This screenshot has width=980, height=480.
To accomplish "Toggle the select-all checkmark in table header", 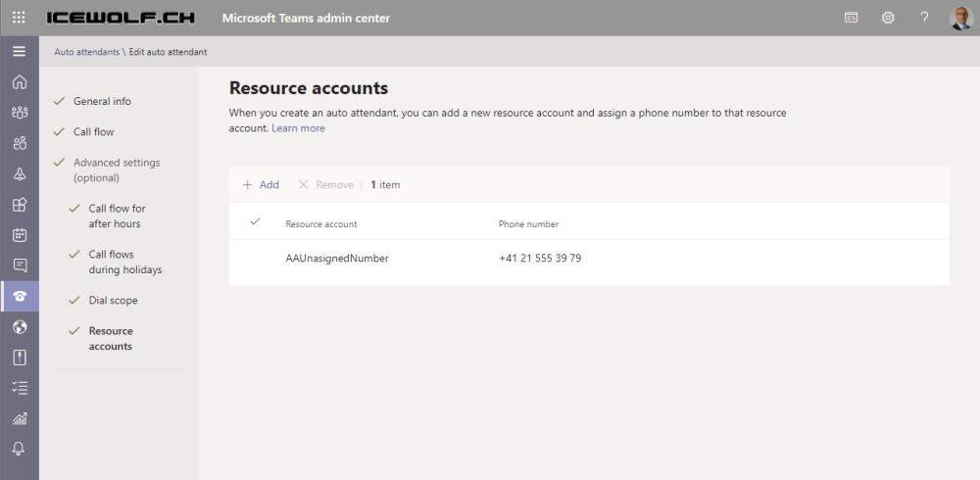I will coord(255,221).
